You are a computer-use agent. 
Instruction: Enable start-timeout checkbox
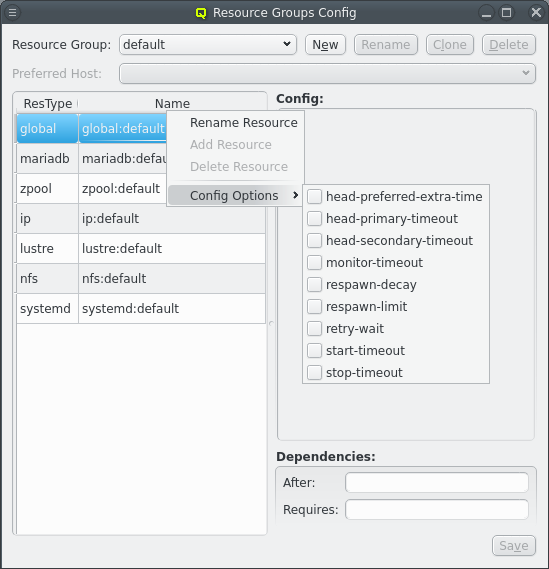click(314, 351)
